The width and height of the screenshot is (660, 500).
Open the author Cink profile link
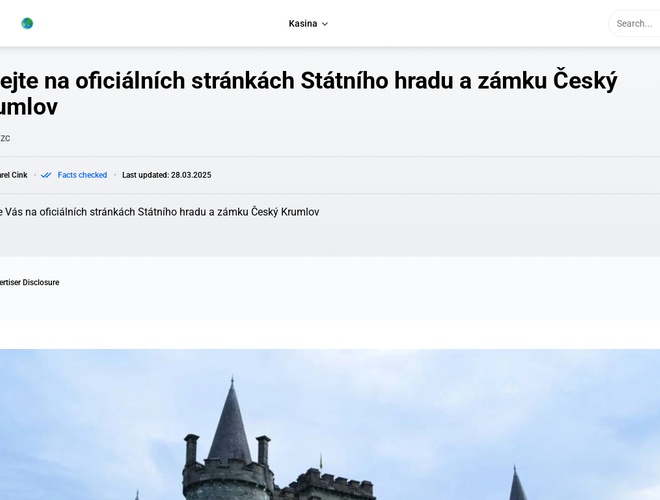point(14,175)
